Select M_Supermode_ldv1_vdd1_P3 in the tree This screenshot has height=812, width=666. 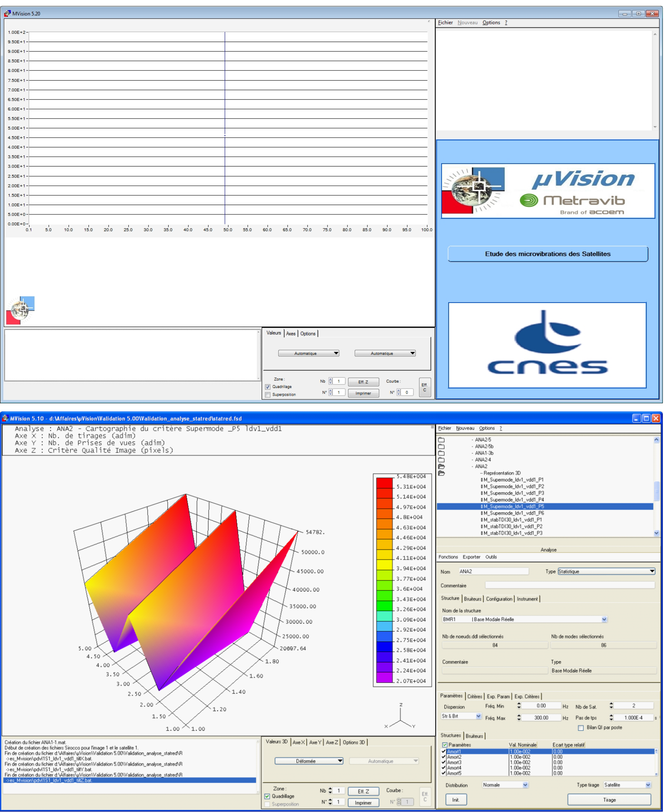513,493
